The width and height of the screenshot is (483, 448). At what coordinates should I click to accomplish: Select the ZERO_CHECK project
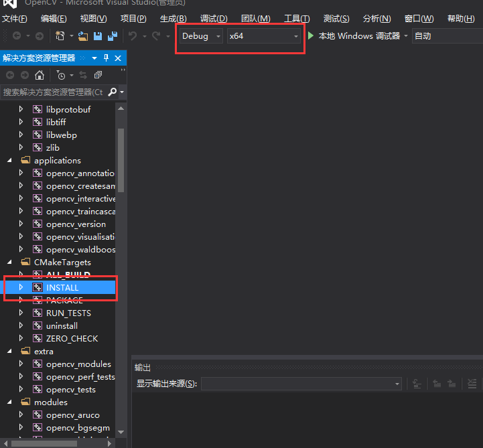click(x=72, y=339)
